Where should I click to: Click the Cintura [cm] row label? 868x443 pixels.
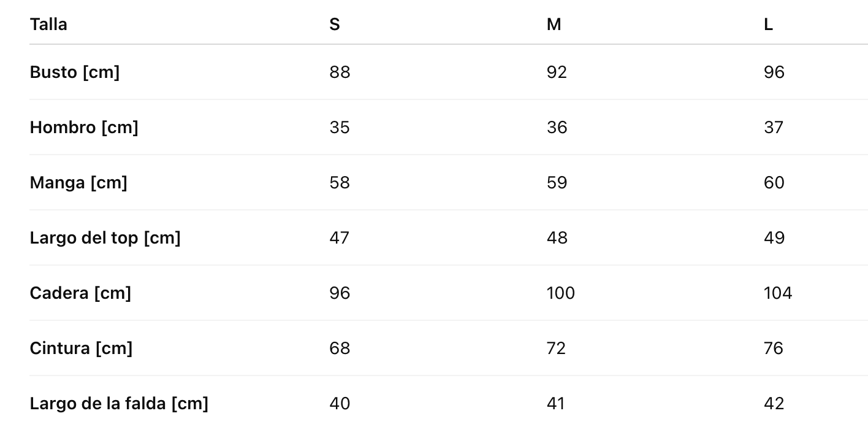81,349
